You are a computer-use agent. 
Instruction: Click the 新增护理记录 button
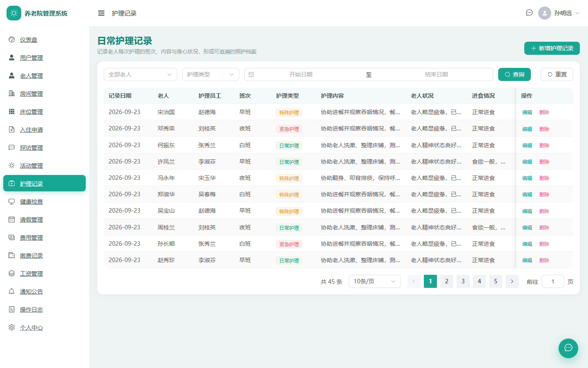point(552,48)
